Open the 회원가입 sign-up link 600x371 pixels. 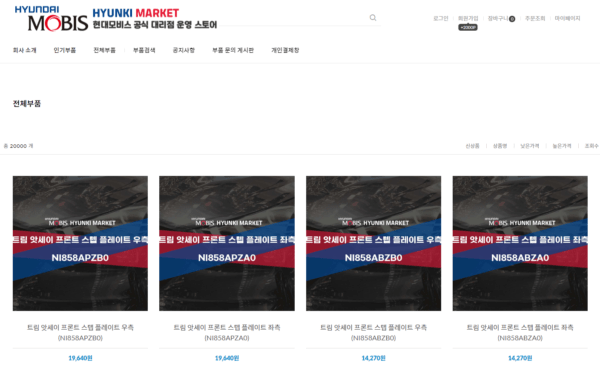click(x=468, y=18)
